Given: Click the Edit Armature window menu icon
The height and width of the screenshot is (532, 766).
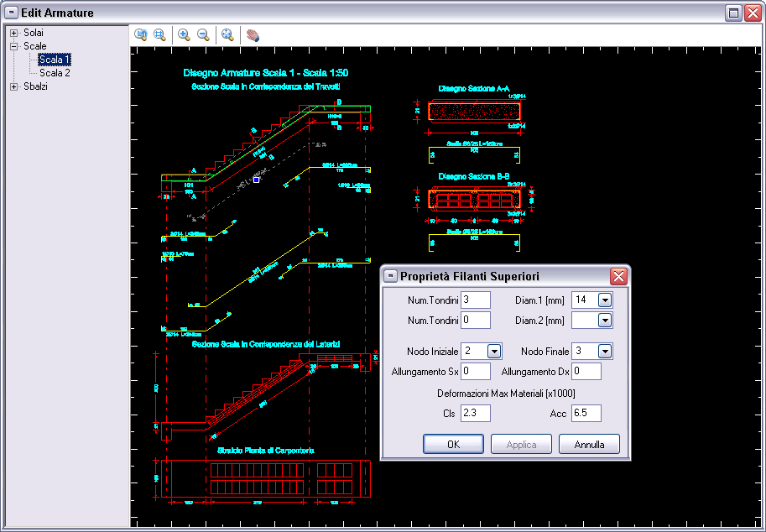Looking at the screenshot, I should [12, 13].
